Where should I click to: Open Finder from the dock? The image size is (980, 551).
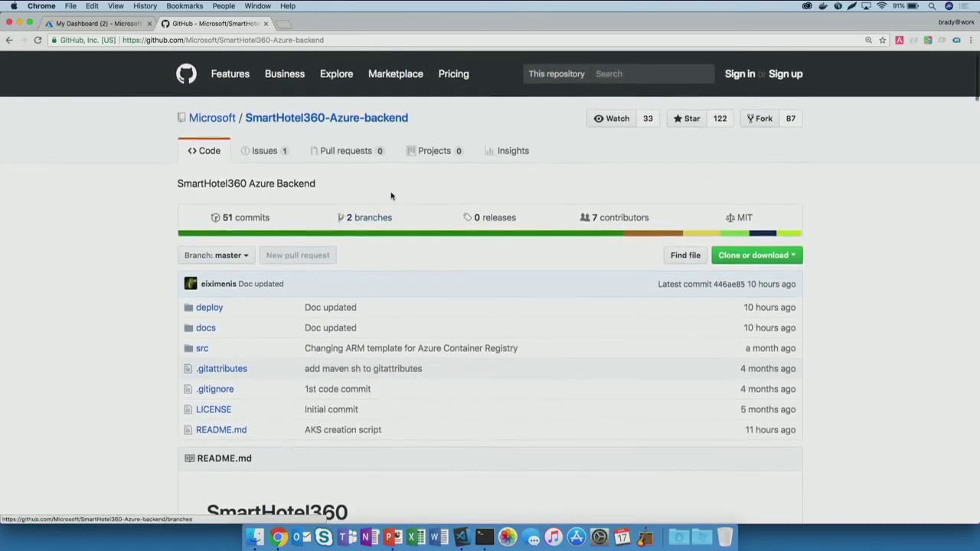pyautogui.click(x=256, y=536)
